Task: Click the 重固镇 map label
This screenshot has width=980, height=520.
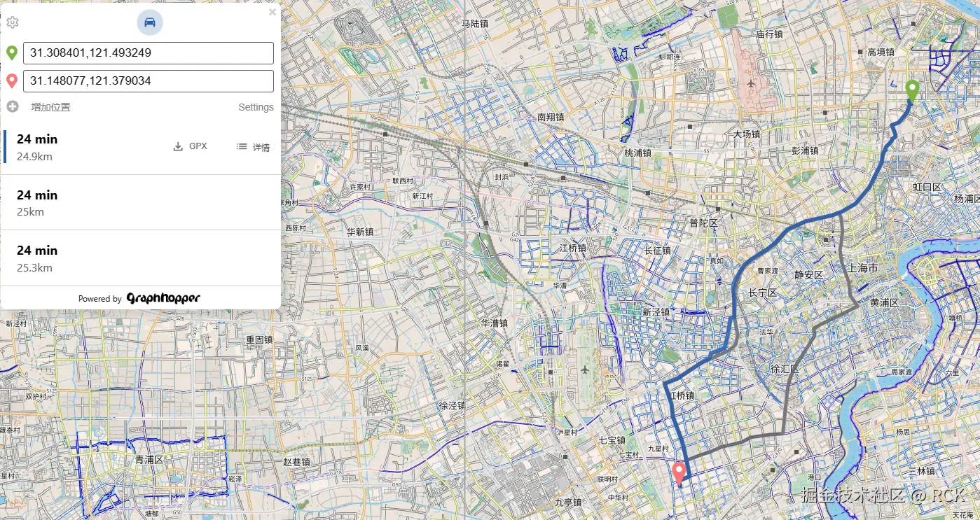Action: pos(258,339)
